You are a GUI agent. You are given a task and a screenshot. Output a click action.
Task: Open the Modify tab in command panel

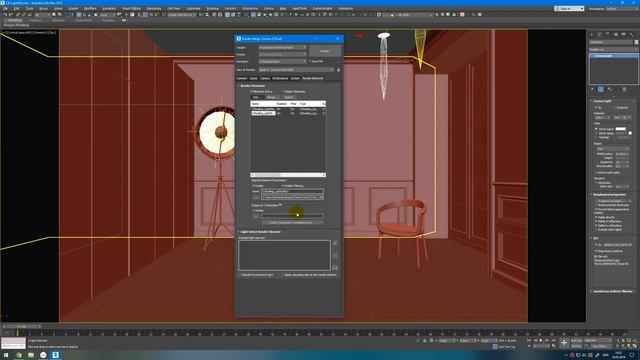click(x=600, y=35)
